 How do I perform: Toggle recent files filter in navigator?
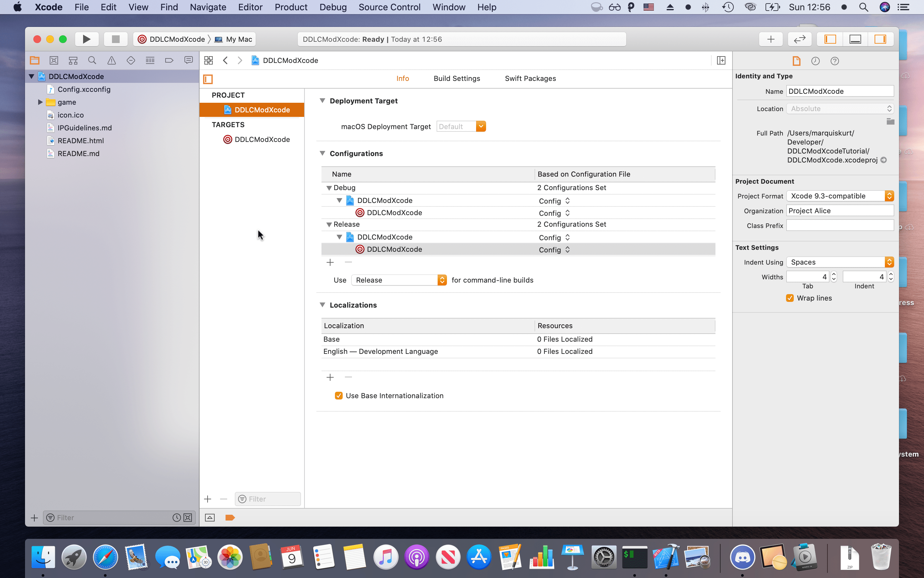176,518
